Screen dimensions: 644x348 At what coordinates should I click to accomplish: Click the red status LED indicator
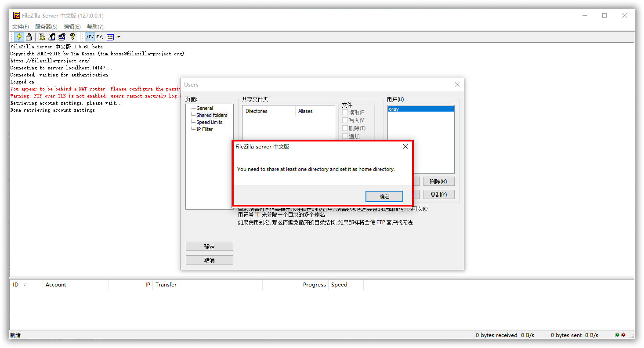point(623,335)
